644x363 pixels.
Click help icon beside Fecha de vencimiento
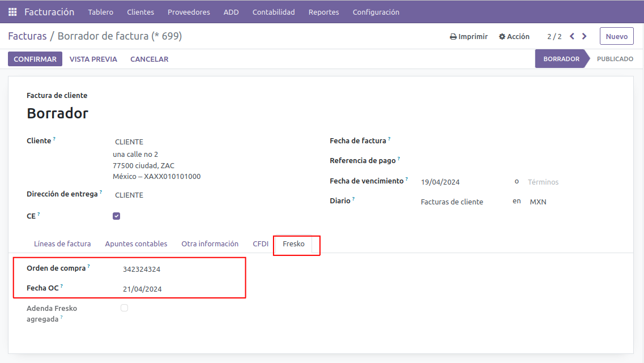pos(407,179)
